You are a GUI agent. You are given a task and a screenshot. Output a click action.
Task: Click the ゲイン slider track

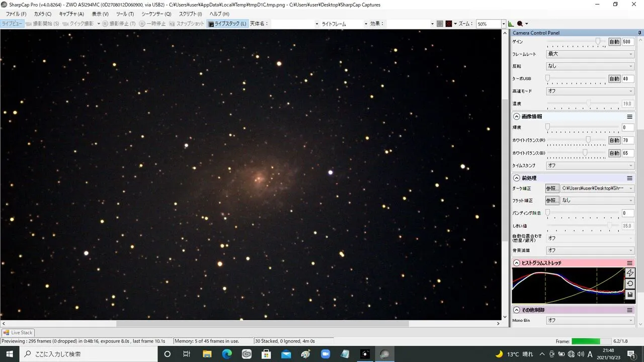pyautogui.click(x=576, y=42)
